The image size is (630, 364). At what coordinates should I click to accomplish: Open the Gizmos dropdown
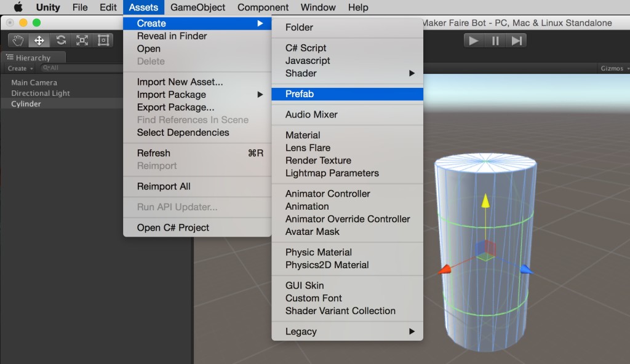pyautogui.click(x=612, y=68)
